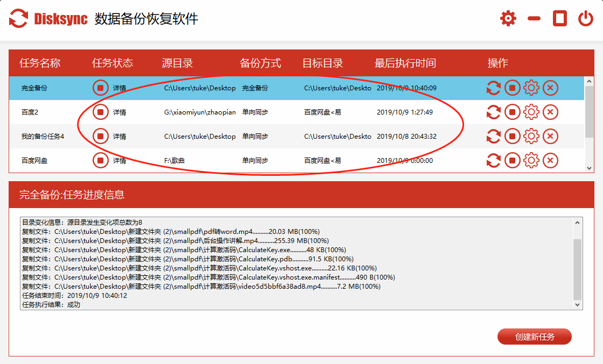The width and height of the screenshot is (603, 364).
Task: Open settings for 我的备份任务4 task
Action: (531, 137)
